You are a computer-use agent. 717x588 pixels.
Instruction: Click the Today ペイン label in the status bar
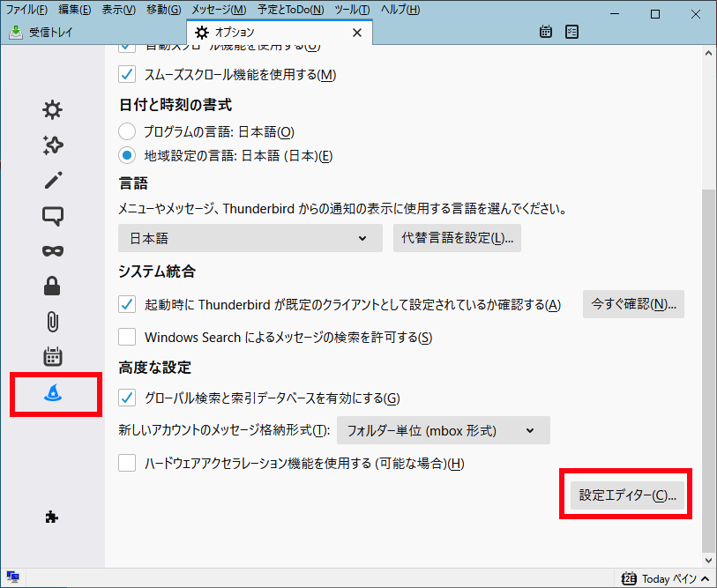pos(669,579)
